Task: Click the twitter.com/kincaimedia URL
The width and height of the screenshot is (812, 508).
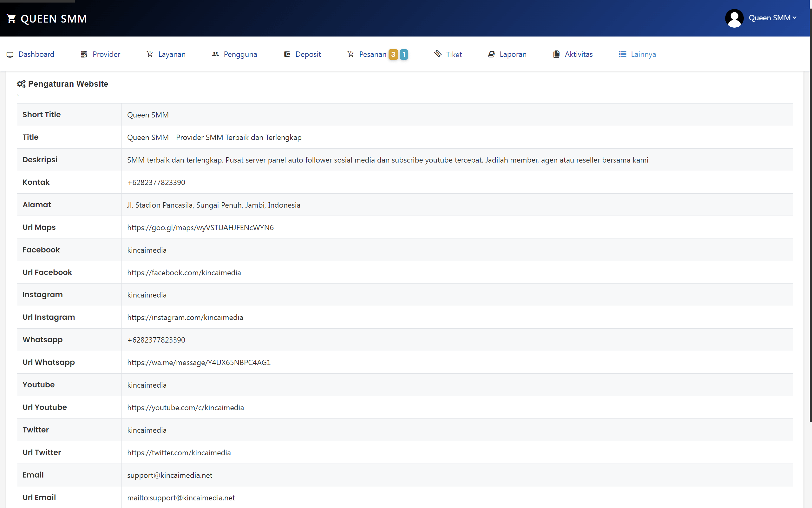Action: 179,452
